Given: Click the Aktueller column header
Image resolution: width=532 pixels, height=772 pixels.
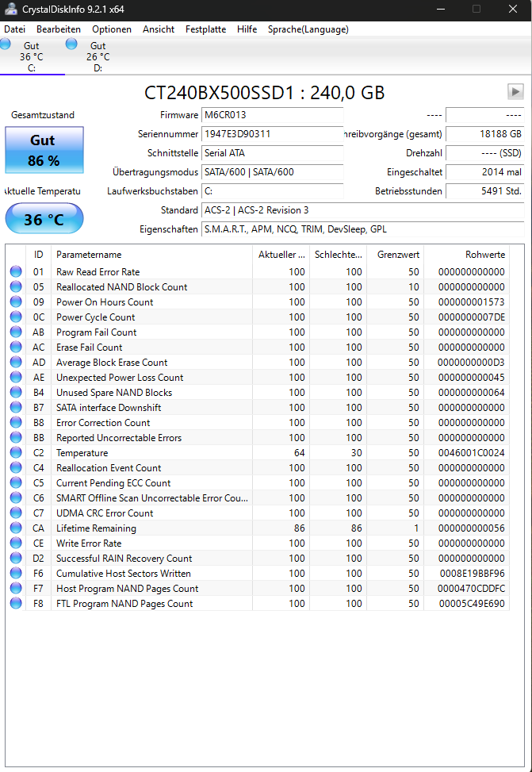Looking at the screenshot, I should (281, 255).
